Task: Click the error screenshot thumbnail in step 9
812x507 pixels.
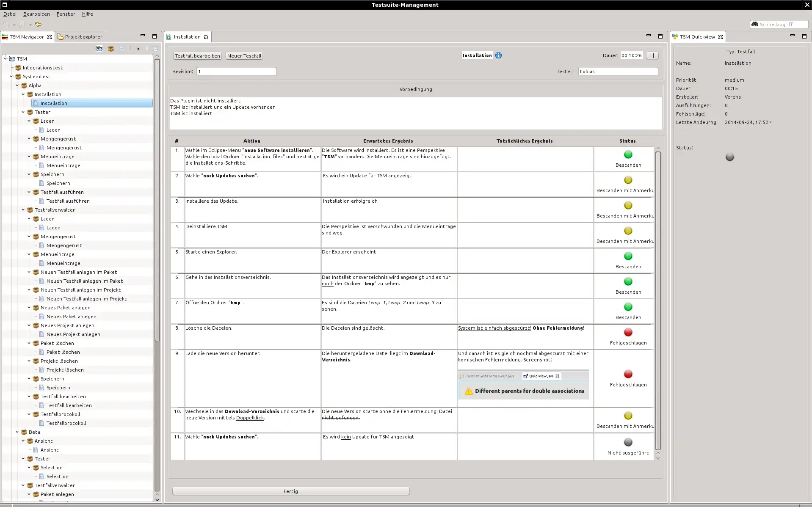Action: pos(523,385)
